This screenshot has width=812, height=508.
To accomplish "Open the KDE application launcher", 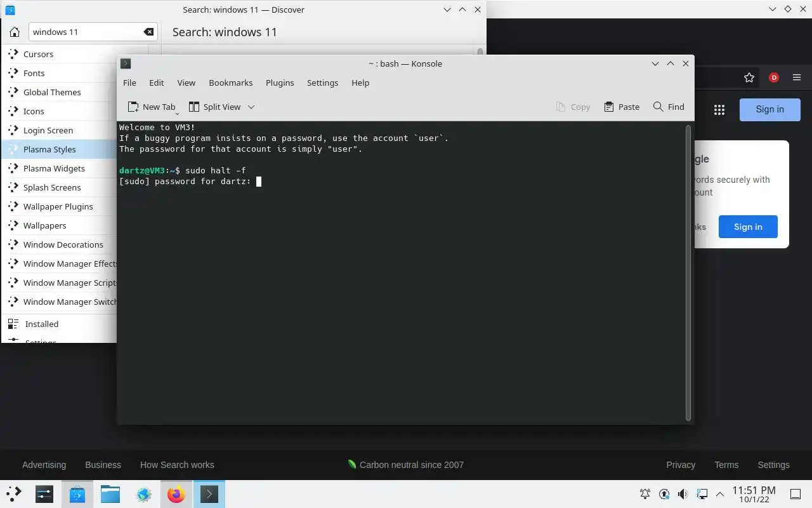I will (x=13, y=494).
